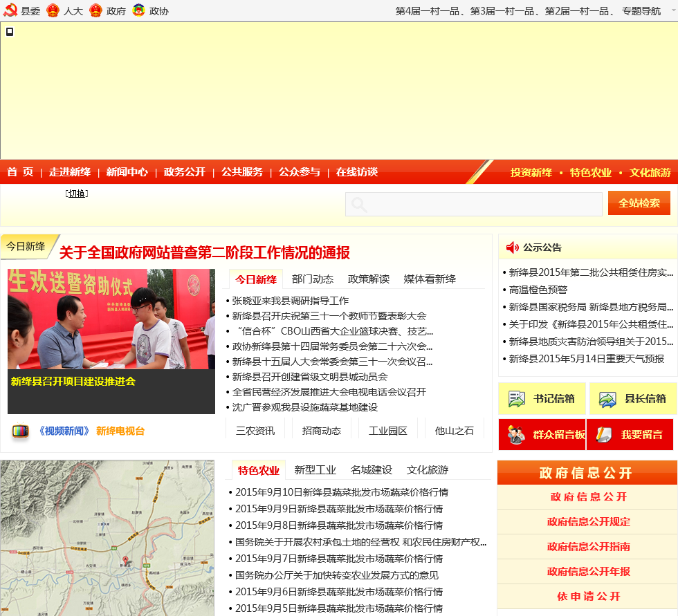Click the speaker icon next to 公示公告
This screenshot has height=616, width=678.
coord(513,248)
